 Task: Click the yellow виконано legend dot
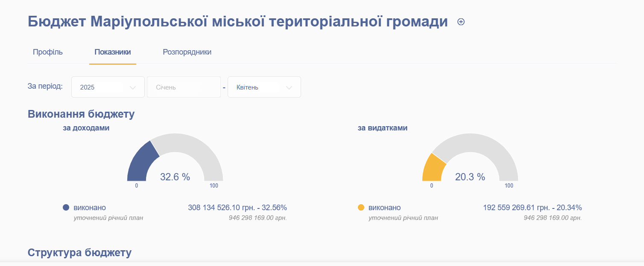tap(361, 208)
